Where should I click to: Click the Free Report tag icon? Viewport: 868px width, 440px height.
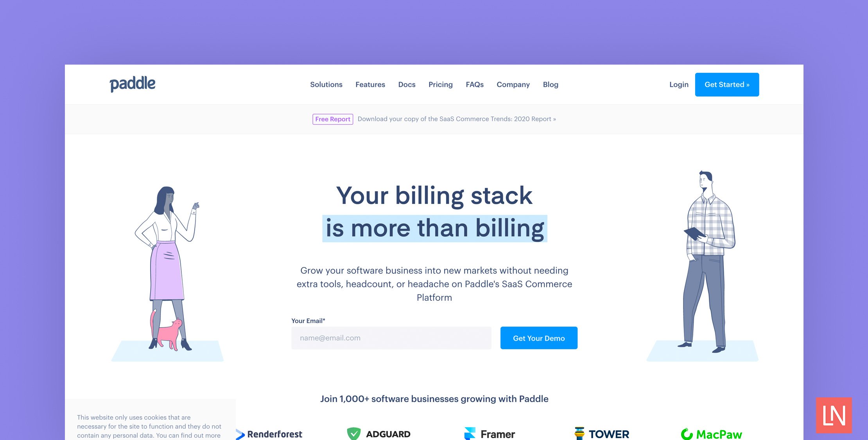pos(332,119)
